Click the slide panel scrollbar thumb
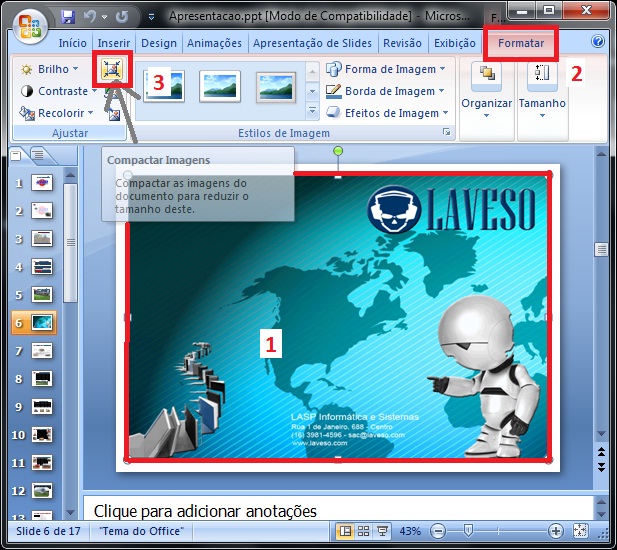The width and height of the screenshot is (617, 550). pyautogui.click(x=70, y=243)
